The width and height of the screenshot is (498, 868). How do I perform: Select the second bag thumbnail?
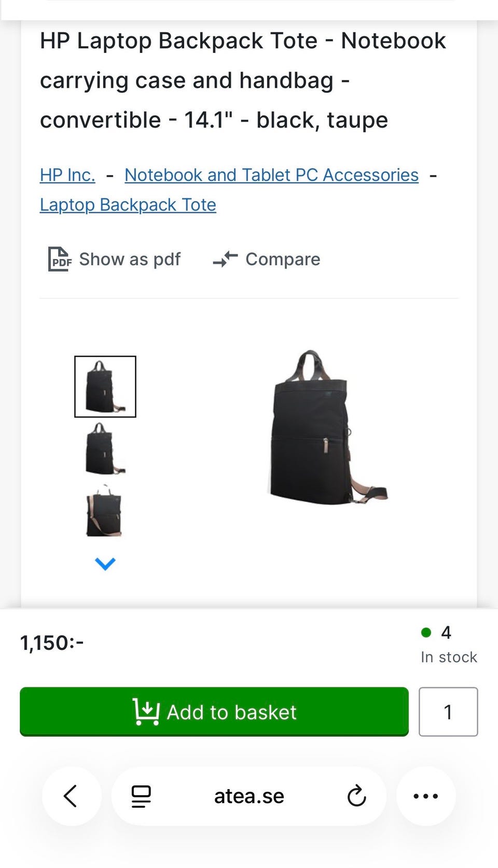coord(105,449)
